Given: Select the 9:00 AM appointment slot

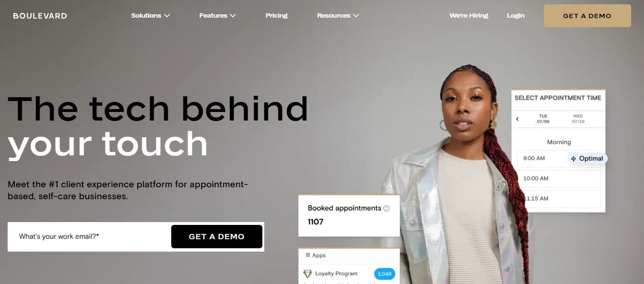Looking at the screenshot, I should coord(559,159).
